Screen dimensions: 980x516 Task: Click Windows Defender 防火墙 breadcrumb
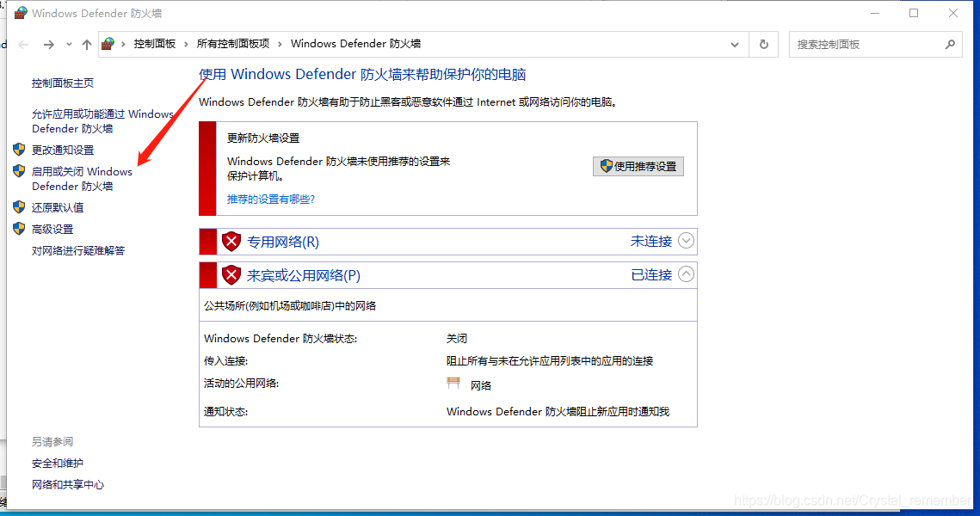tap(355, 44)
